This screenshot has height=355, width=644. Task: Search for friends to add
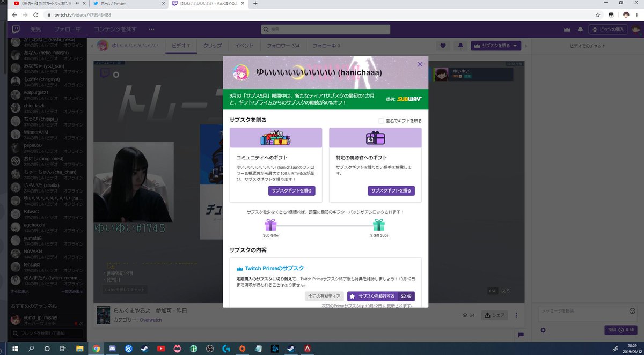pos(46,334)
